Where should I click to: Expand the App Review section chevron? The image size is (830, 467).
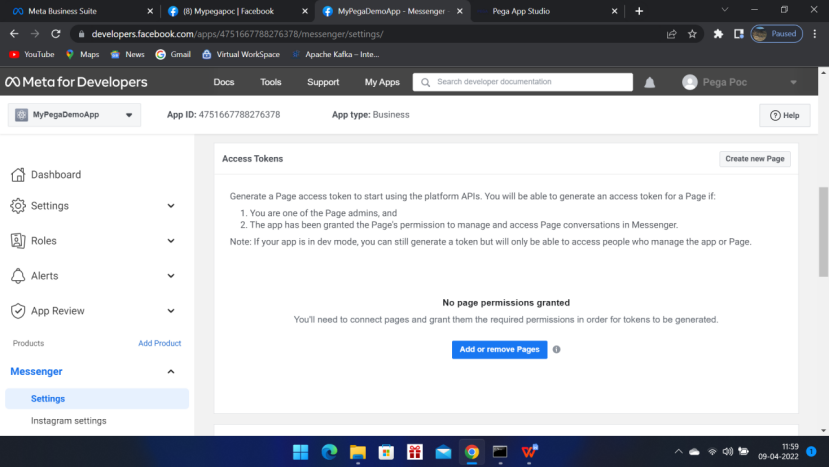point(171,311)
